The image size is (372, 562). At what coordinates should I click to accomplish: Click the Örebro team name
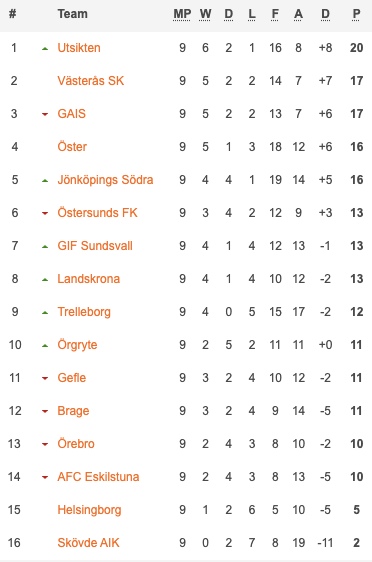[x=76, y=443]
